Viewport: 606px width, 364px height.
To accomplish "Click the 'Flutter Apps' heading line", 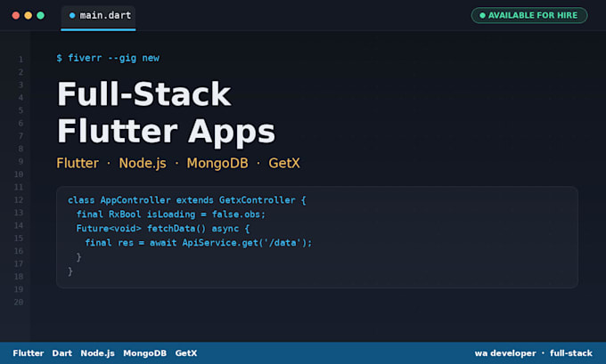I will point(166,133).
